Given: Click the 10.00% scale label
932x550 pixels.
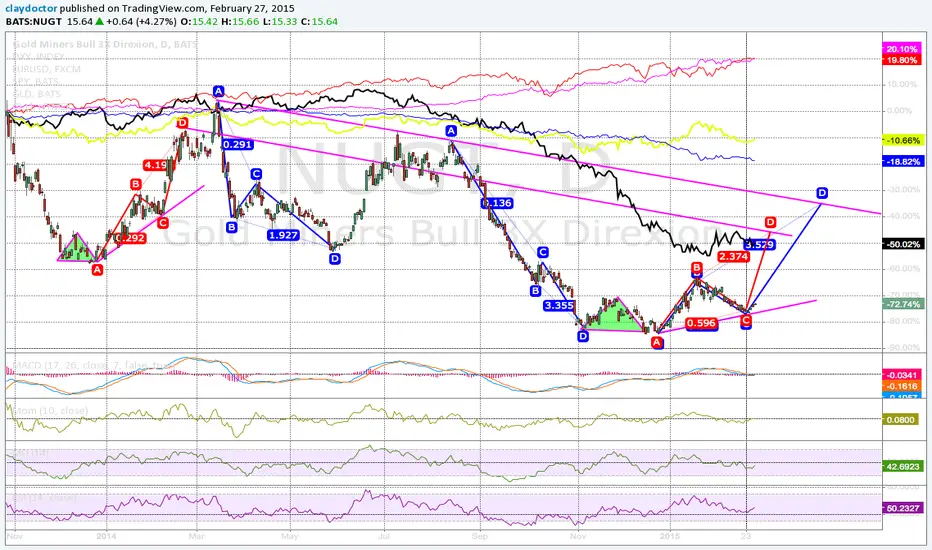Looking at the screenshot, I should coord(902,84).
